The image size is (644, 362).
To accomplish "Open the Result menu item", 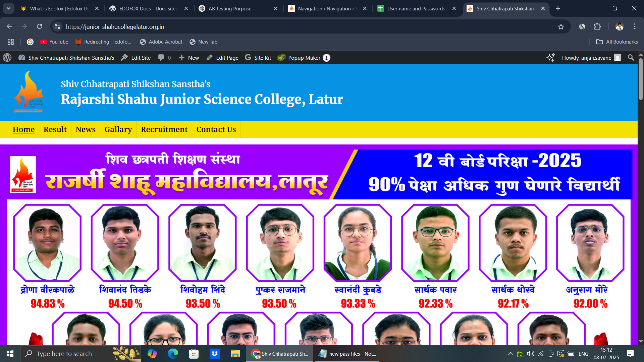I will pos(55,129).
